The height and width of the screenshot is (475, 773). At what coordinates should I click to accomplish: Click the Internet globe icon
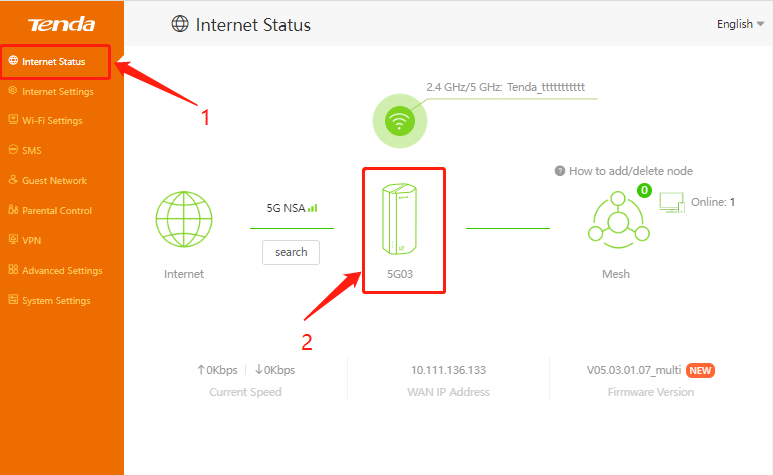click(x=183, y=219)
